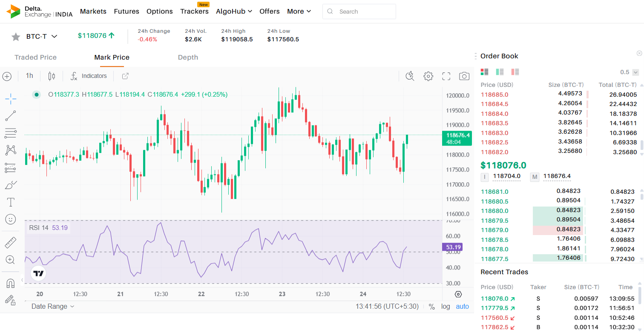644x333 pixels.
Task: Click the Recent Trades scrollbar
Action: [639, 294]
